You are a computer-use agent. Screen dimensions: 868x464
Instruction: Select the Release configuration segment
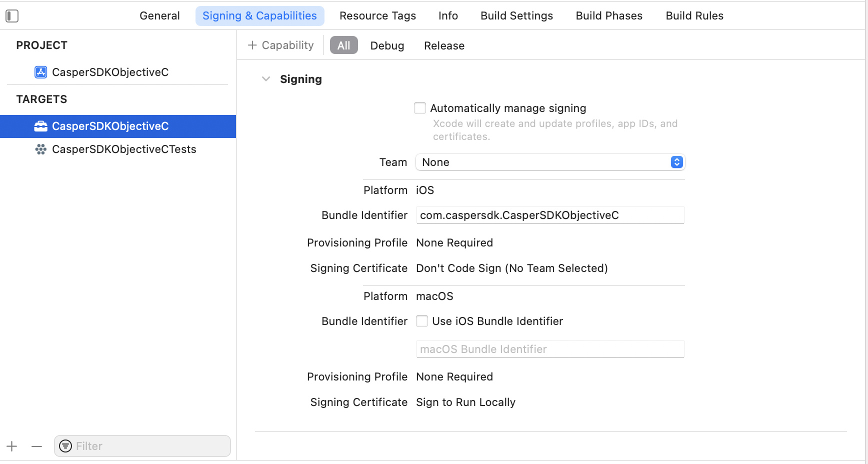click(444, 45)
